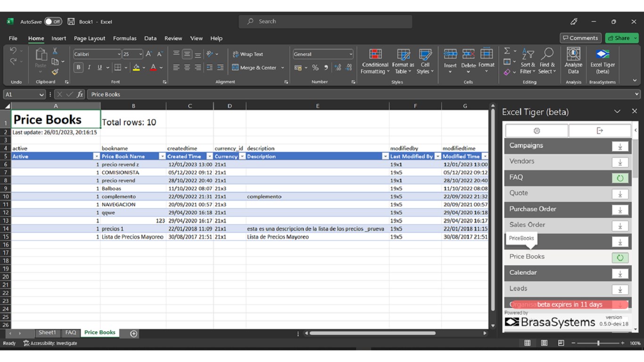Open Find & Select magnifier
The height and width of the screenshot is (362, 644).
[x=547, y=61]
